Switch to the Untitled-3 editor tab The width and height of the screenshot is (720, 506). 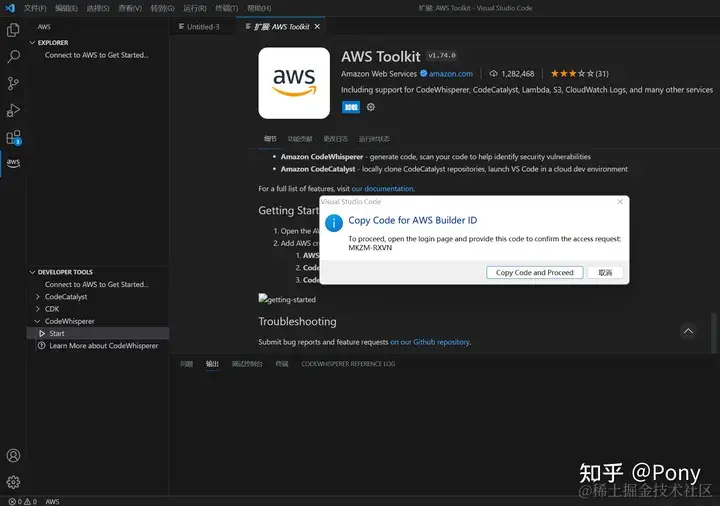203,27
